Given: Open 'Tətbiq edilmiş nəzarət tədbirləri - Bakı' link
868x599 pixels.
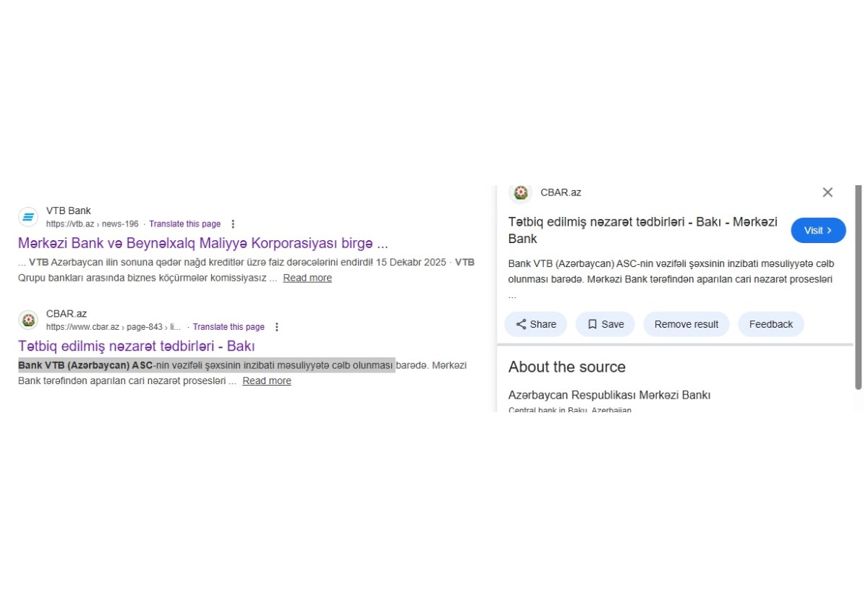Looking at the screenshot, I should [136, 346].
